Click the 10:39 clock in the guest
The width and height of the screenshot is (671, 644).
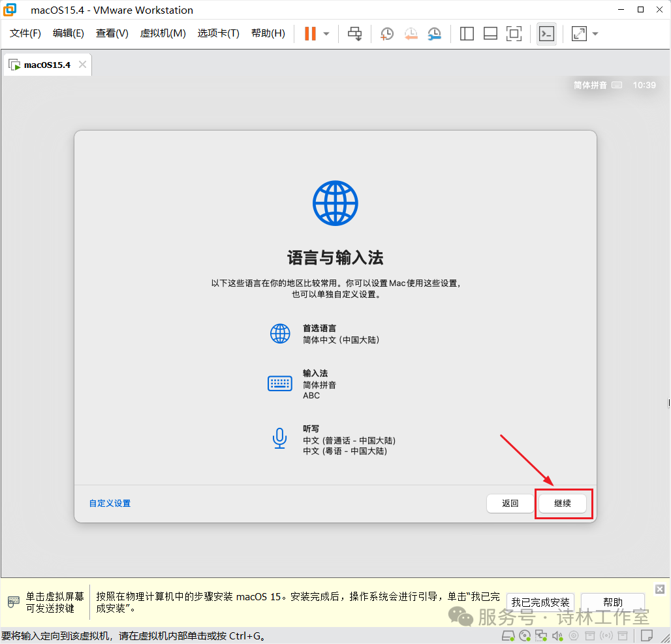click(644, 85)
